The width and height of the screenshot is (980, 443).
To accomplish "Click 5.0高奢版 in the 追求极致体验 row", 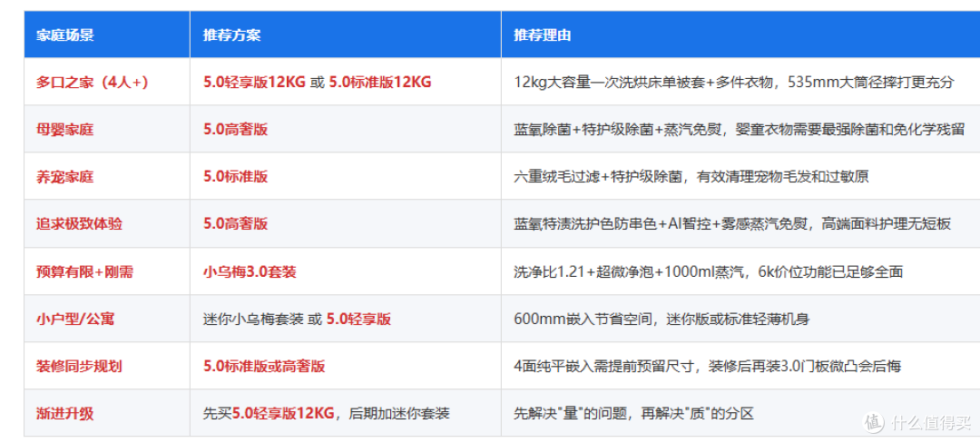I will click(236, 223).
